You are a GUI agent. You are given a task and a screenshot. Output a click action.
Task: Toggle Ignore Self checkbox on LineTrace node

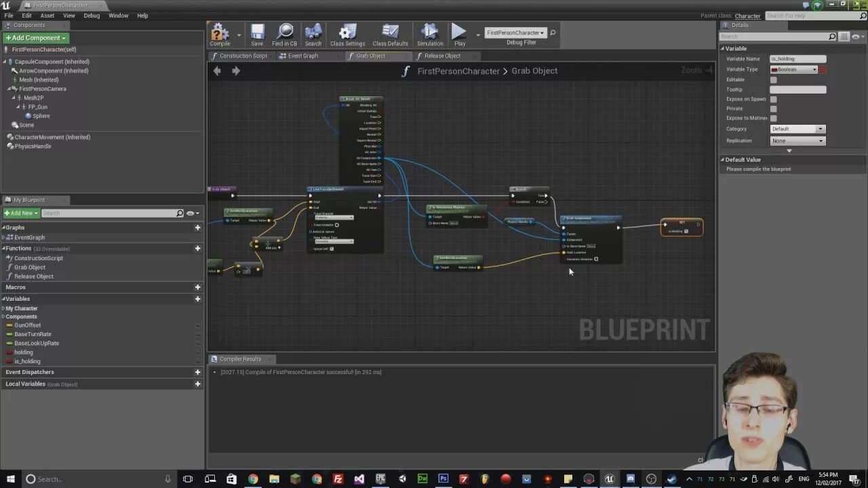[x=331, y=249]
